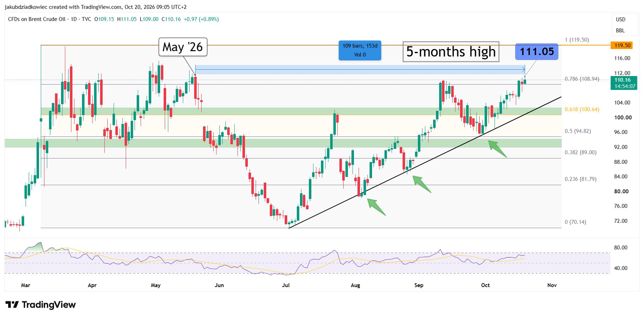Click 'CFDs on Brent Crude Oil' title
Screen dimensions: 644x318
click(x=37, y=19)
